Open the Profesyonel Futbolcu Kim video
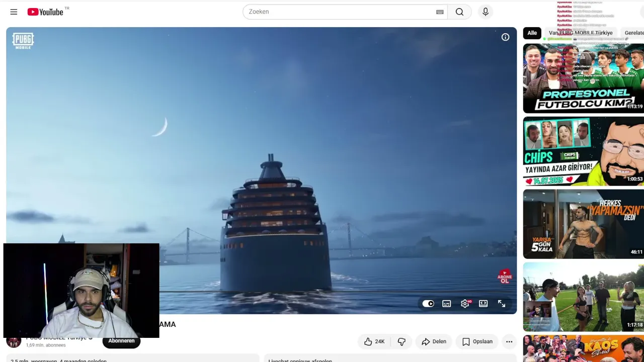The width and height of the screenshot is (644, 362). (584, 78)
